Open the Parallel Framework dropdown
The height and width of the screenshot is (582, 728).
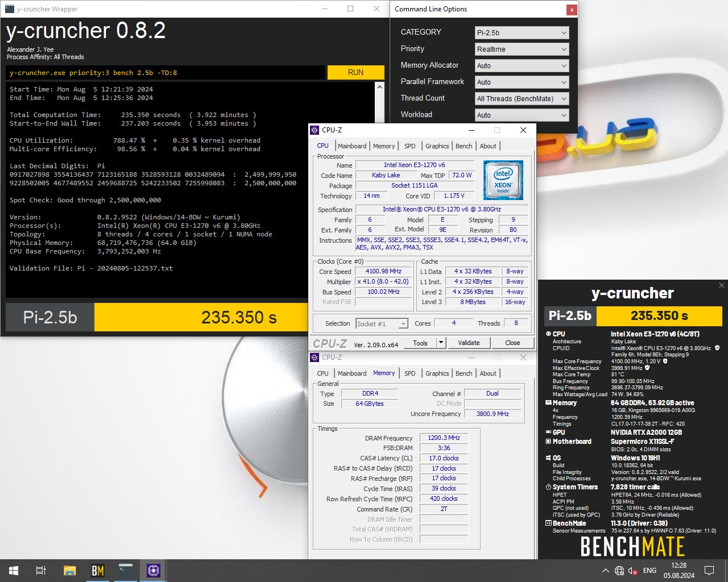[x=522, y=82]
